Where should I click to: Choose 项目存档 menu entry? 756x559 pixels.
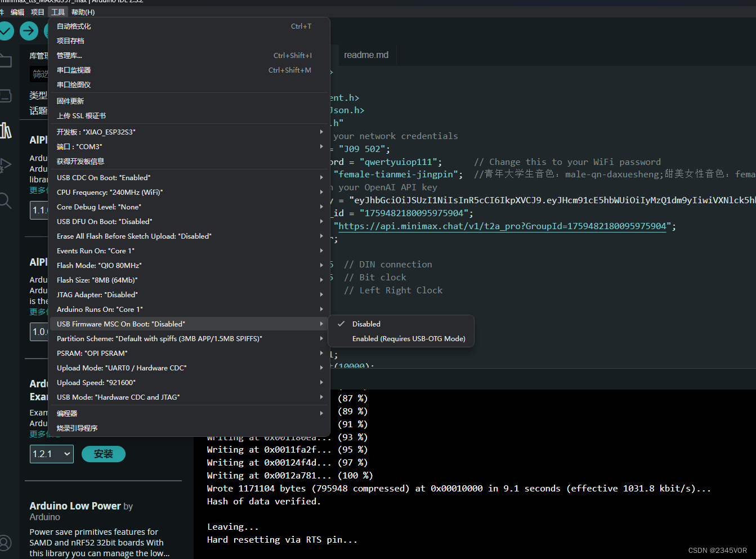189,41
